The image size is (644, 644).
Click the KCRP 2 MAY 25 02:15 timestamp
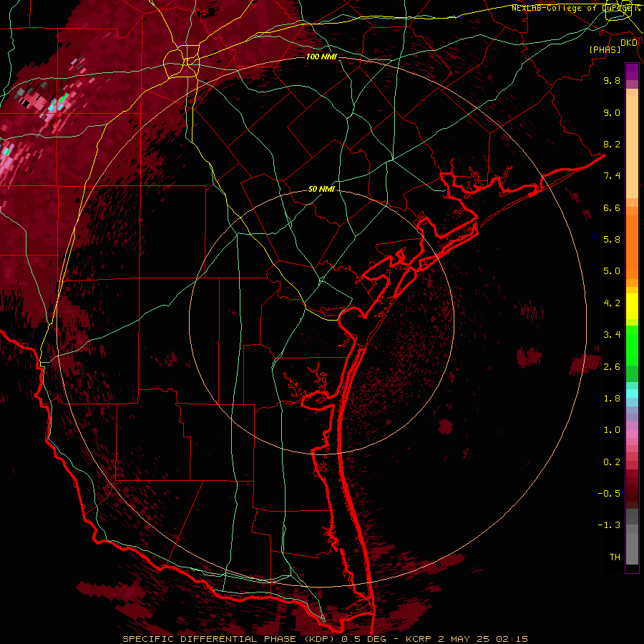point(467,639)
